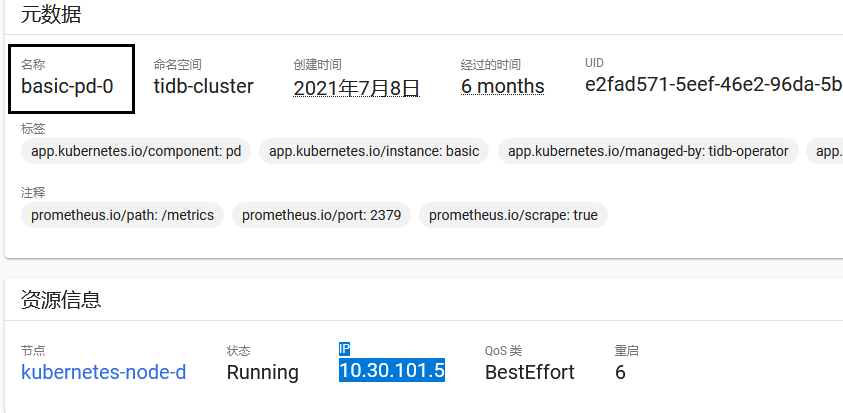Click the 状态 field label
843x413 pixels.
coord(238,351)
